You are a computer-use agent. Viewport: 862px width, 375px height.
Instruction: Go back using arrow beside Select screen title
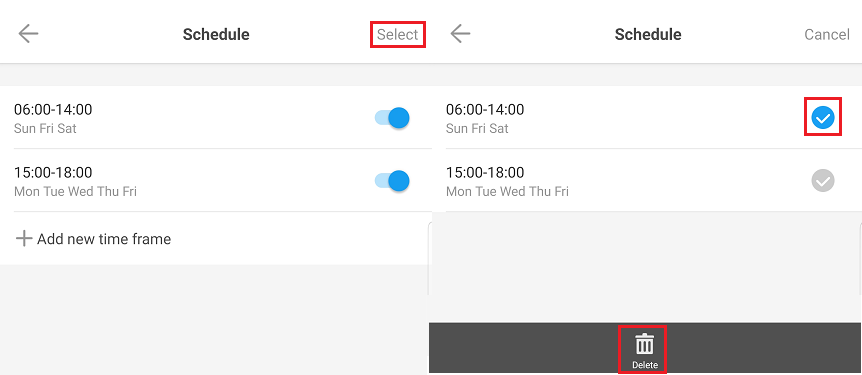click(28, 34)
